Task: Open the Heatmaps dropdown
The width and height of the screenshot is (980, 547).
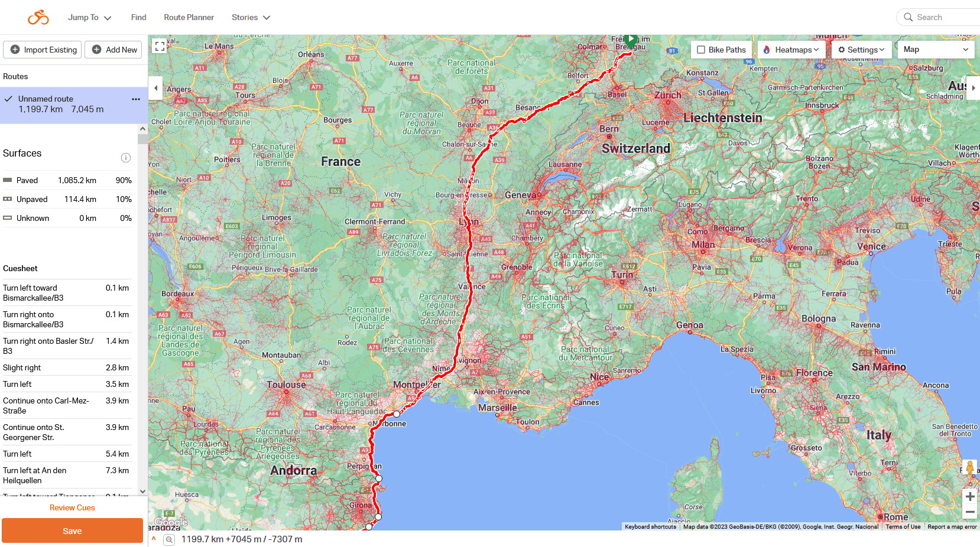Action: 791,50
